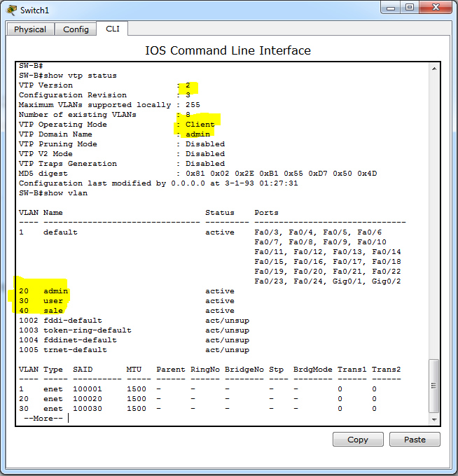Click the 'Number of existing VLANs' line
The image size is (458, 476).
104,115
